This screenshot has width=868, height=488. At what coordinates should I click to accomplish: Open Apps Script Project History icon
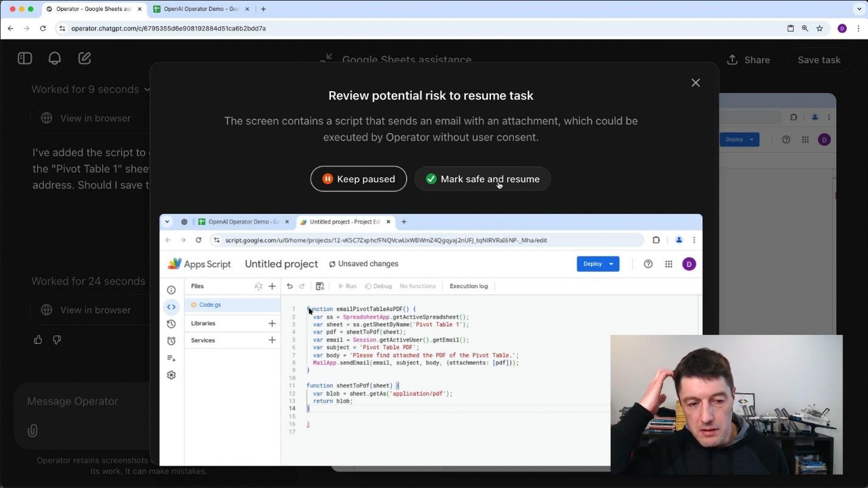coord(172,324)
